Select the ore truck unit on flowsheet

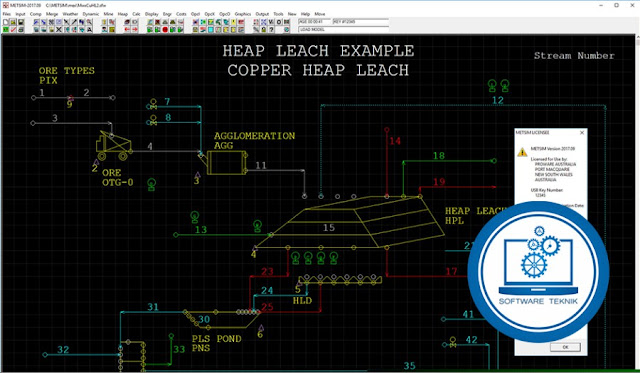coord(113,145)
